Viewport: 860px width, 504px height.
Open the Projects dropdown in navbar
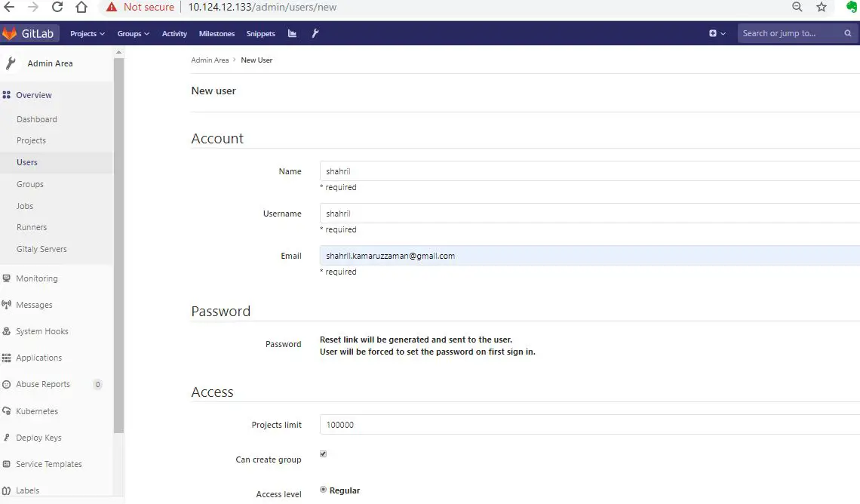[86, 33]
